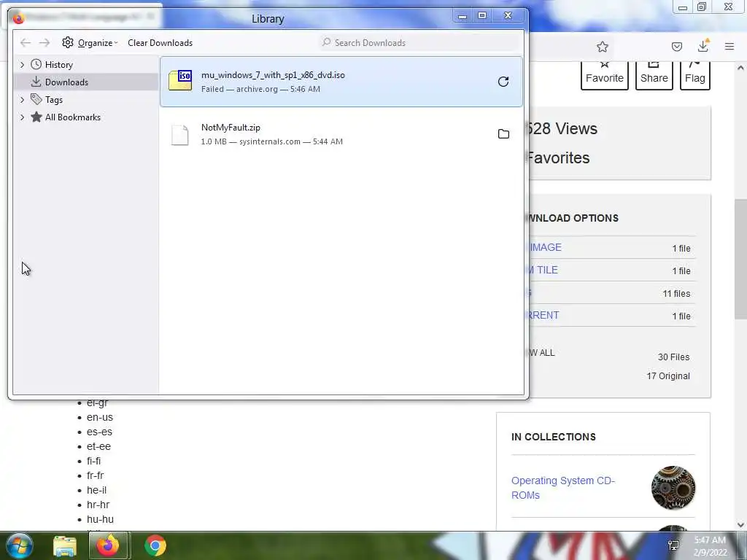Viewport: 747px width, 560px height.
Task: Click the Flag button on archive page
Action: tap(695, 75)
